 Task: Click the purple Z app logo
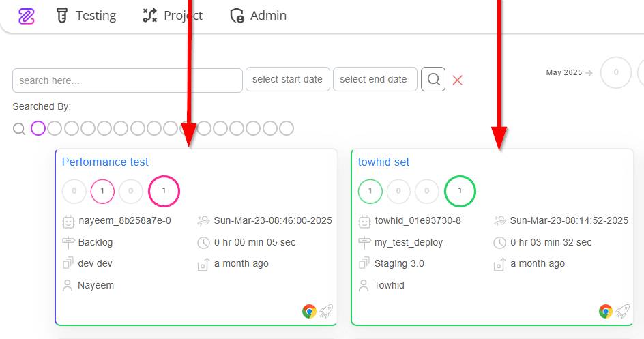pyautogui.click(x=27, y=16)
